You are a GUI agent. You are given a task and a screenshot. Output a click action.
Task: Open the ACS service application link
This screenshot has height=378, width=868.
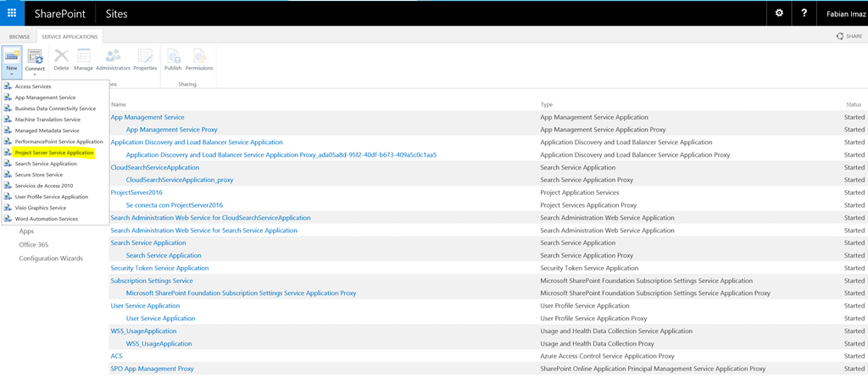click(x=117, y=356)
